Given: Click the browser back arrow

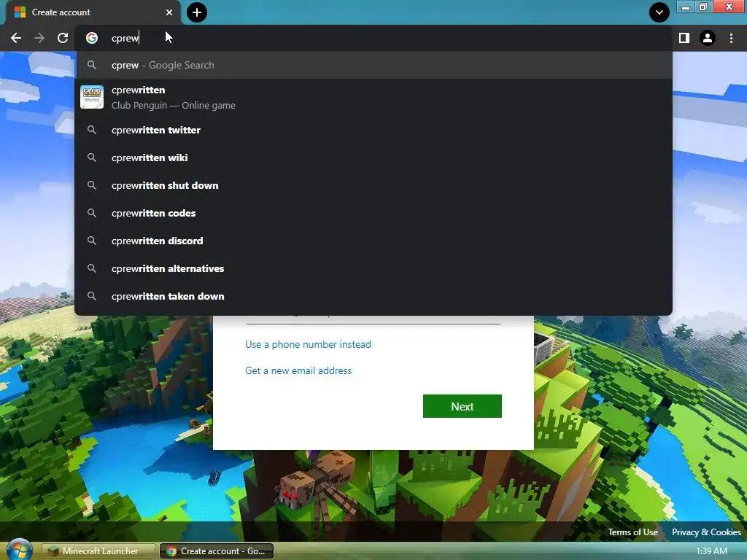Looking at the screenshot, I should click(16, 38).
